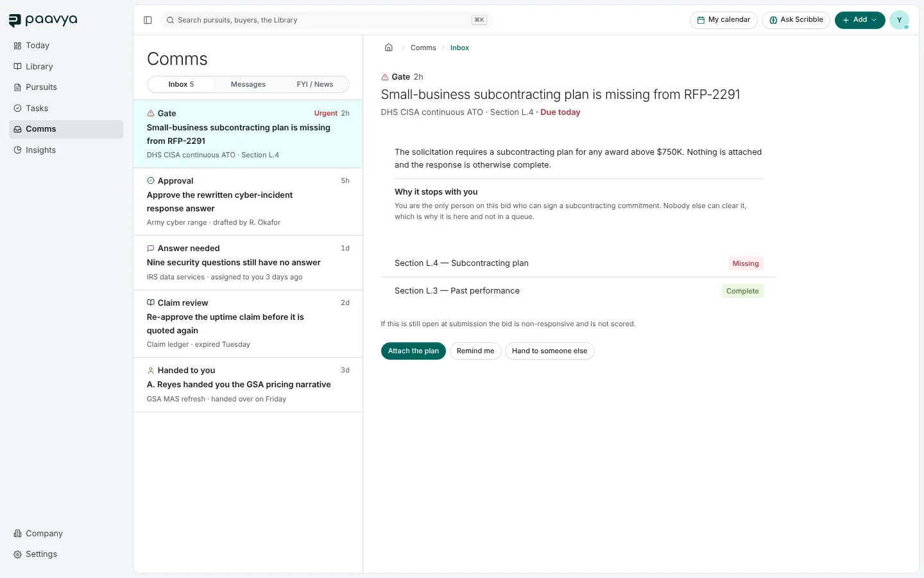Image resolution: width=924 pixels, height=578 pixels.
Task: Switch to Inbox 5 tab
Action: click(x=181, y=84)
